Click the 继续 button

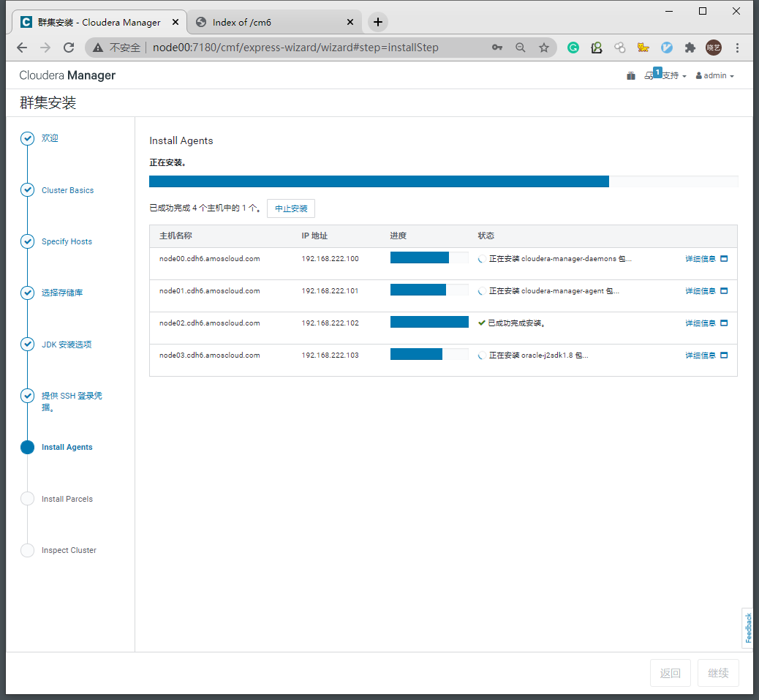[x=718, y=673]
